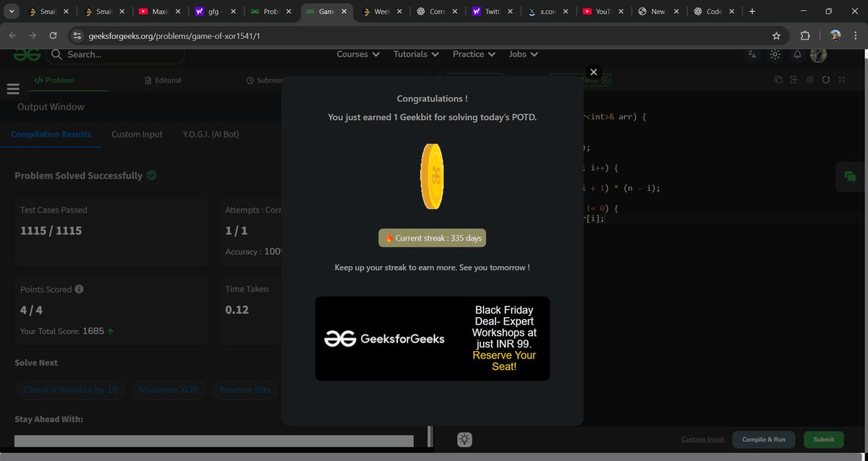The height and width of the screenshot is (461, 868).
Task: Open the sidebar with the hamburger menu
Action: (13, 88)
